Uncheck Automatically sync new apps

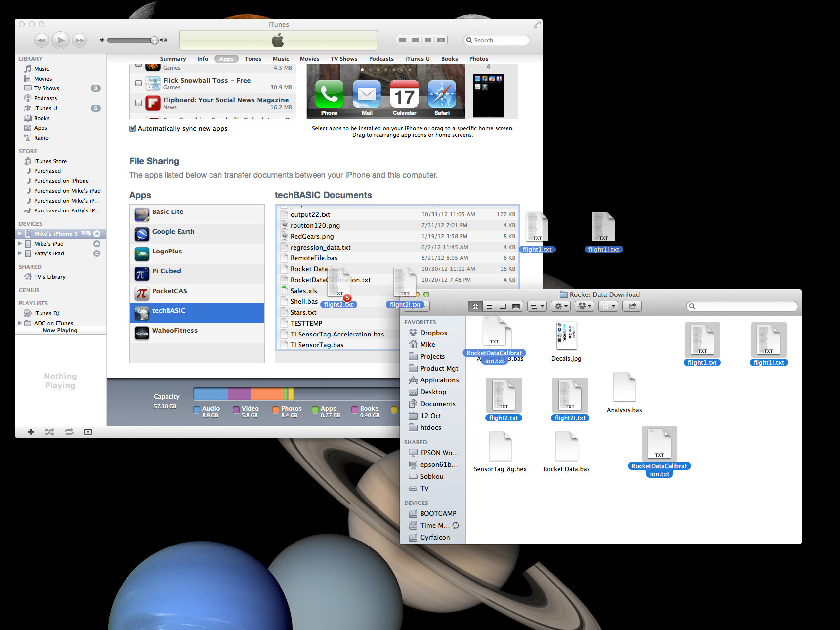click(133, 128)
